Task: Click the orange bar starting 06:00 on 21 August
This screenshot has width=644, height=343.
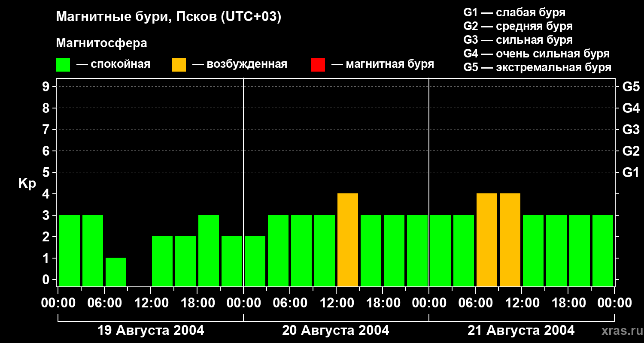Action: pyautogui.click(x=487, y=240)
